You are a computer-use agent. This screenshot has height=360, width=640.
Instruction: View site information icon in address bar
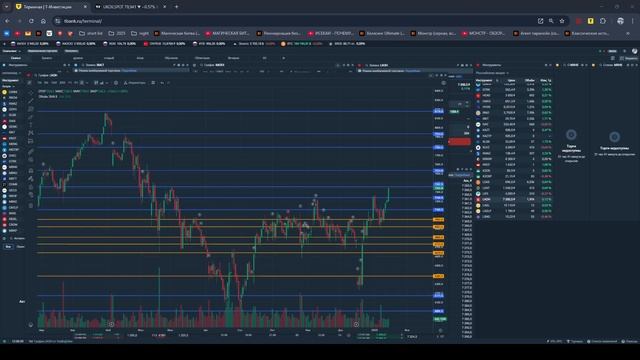tap(58, 21)
